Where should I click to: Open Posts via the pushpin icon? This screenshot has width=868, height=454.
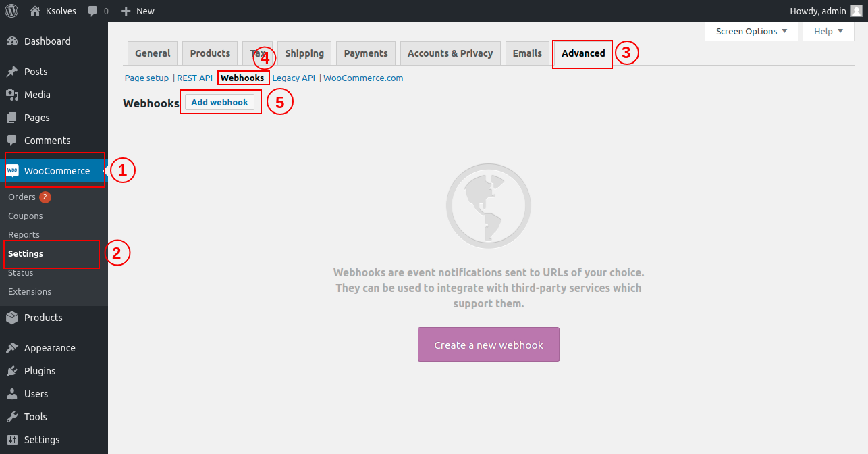(12, 72)
